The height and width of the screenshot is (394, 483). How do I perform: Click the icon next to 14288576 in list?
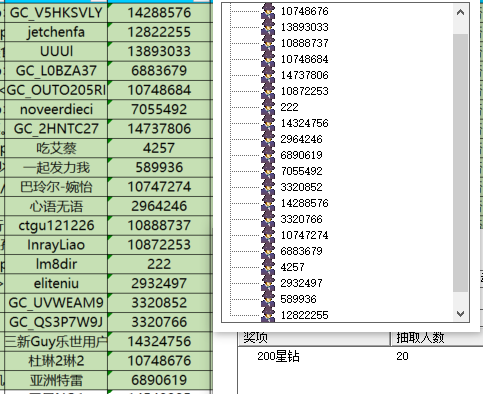click(x=268, y=203)
